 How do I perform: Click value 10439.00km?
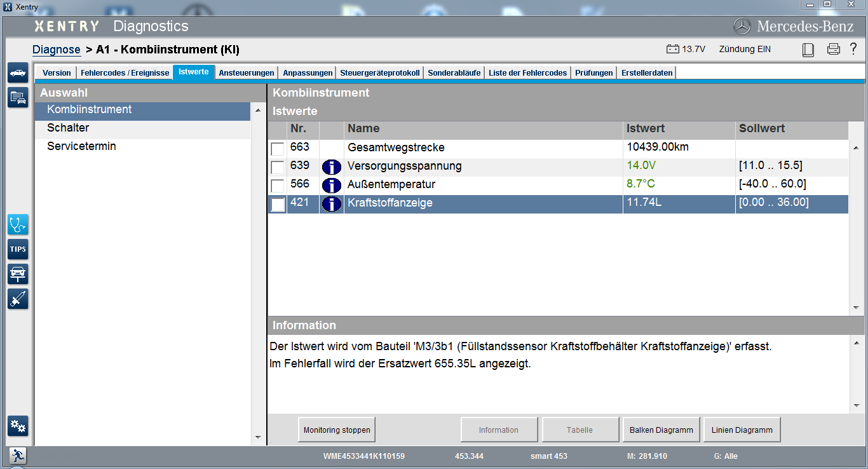click(x=658, y=147)
